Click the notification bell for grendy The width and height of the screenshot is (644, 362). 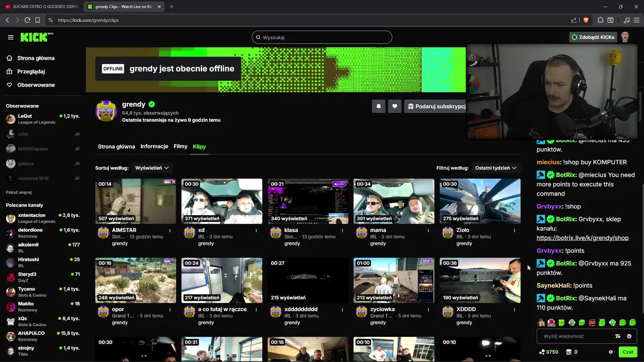[378, 107]
